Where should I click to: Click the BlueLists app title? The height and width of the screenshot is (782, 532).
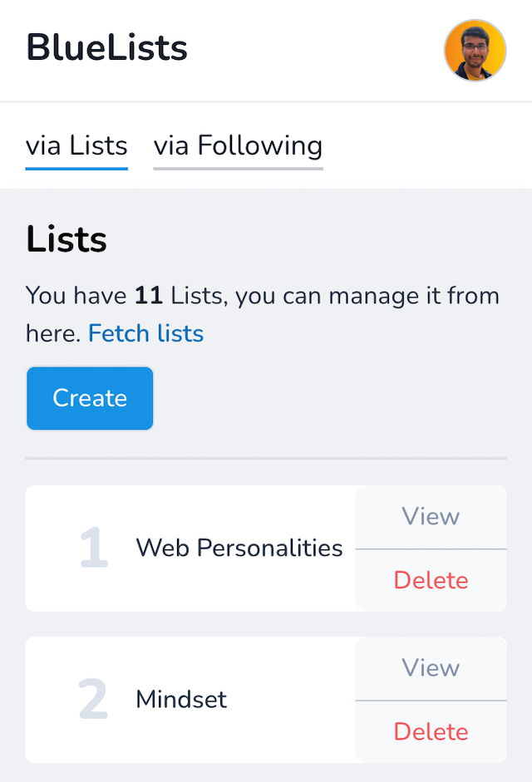coord(107,48)
